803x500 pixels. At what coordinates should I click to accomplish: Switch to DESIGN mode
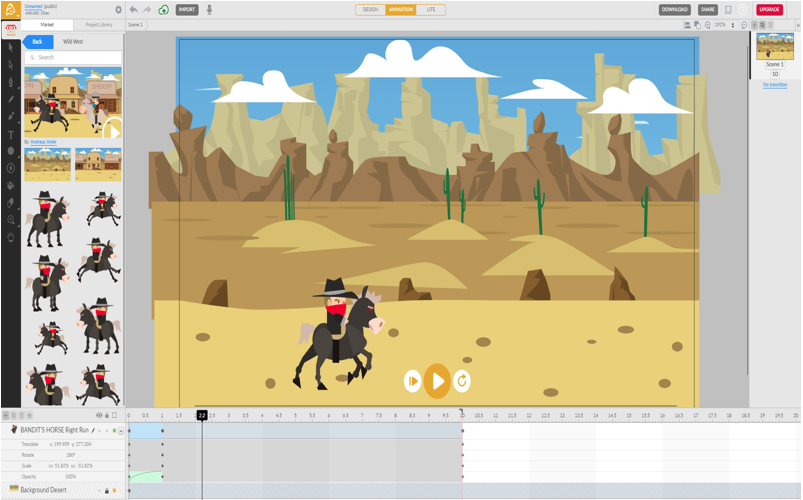pyautogui.click(x=370, y=10)
